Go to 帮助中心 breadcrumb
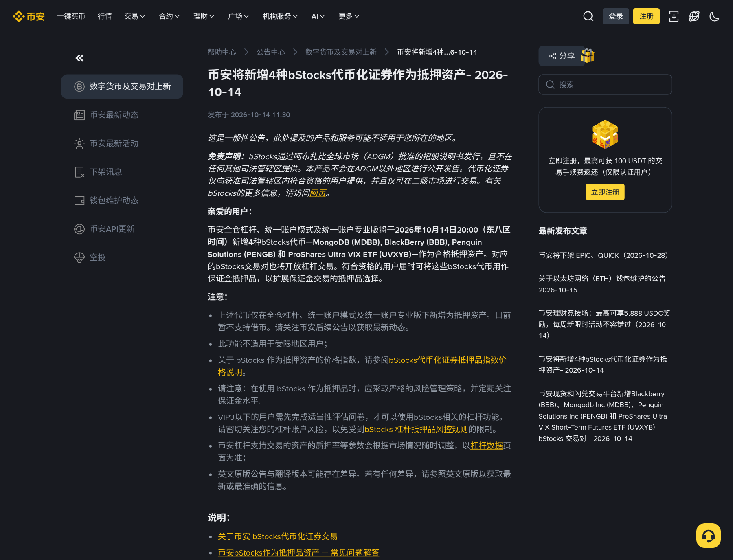The width and height of the screenshot is (733, 560). (222, 52)
